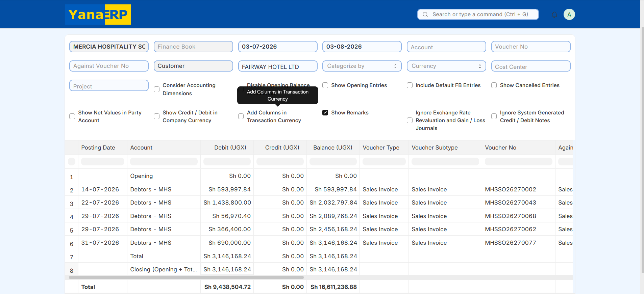Enable Show Opening Entries checkbox
644x294 pixels.
click(325, 85)
